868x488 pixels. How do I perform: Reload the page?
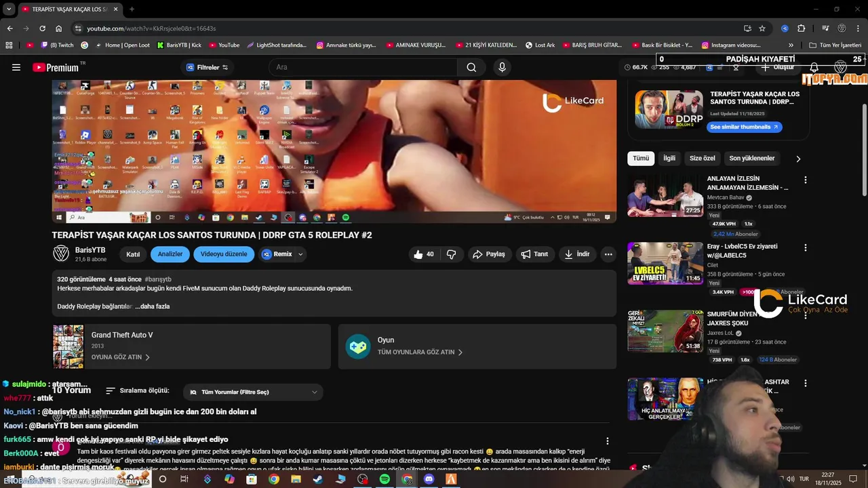[x=42, y=28]
